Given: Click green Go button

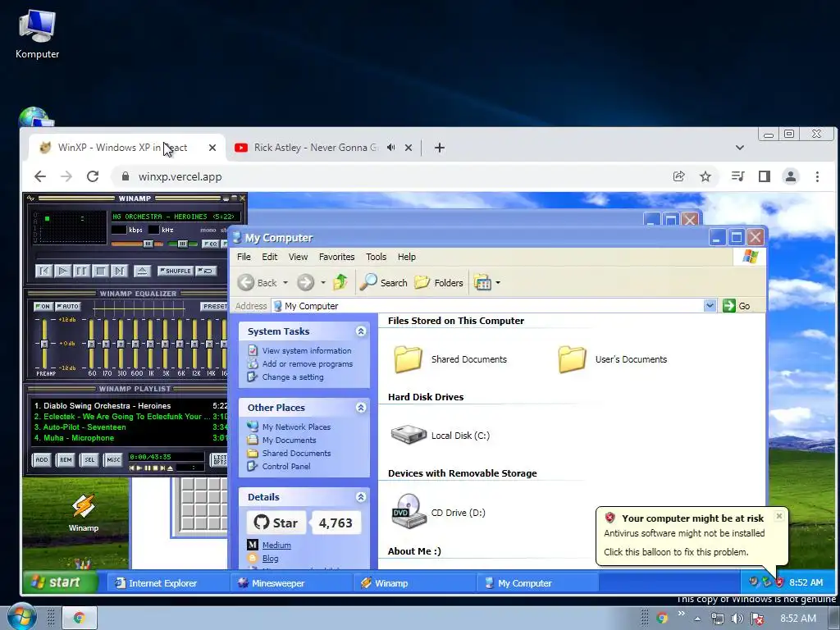Looking at the screenshot, I should point(736,306).
